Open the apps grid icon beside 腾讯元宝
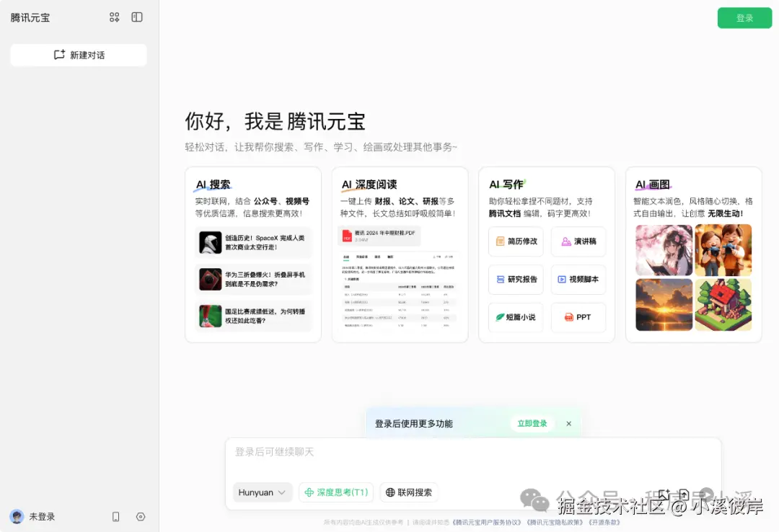779x532 pixels. 114,17
